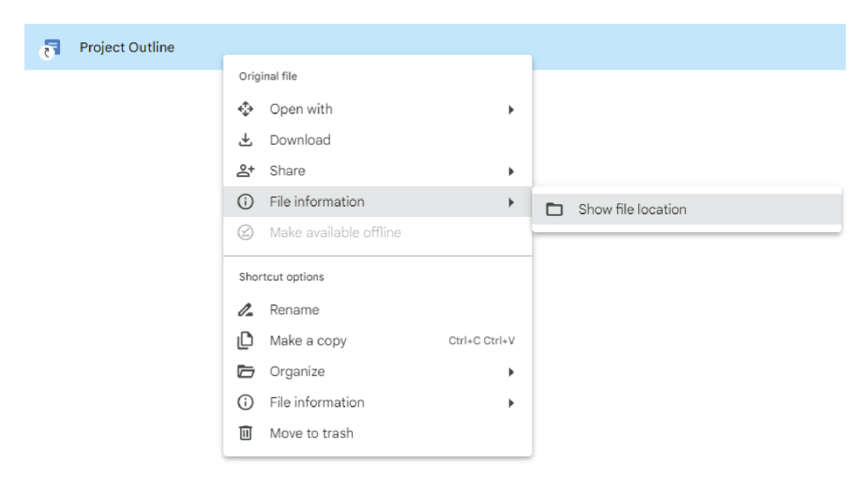
Task: Choose Move to trash from the menu
Action: point(311,433)
